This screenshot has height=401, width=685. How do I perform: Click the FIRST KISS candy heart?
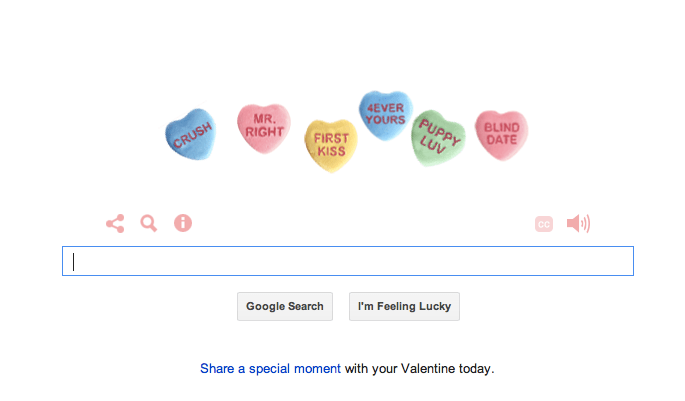[330, 144]
